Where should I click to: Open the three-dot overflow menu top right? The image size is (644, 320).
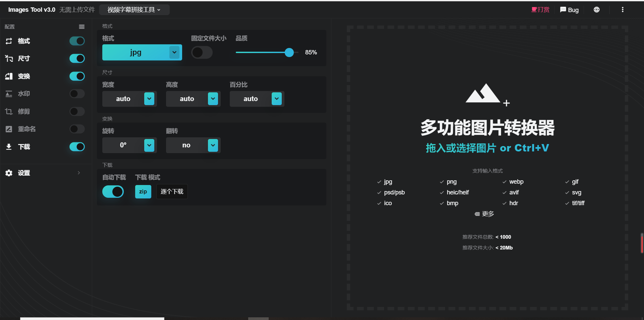623,10
